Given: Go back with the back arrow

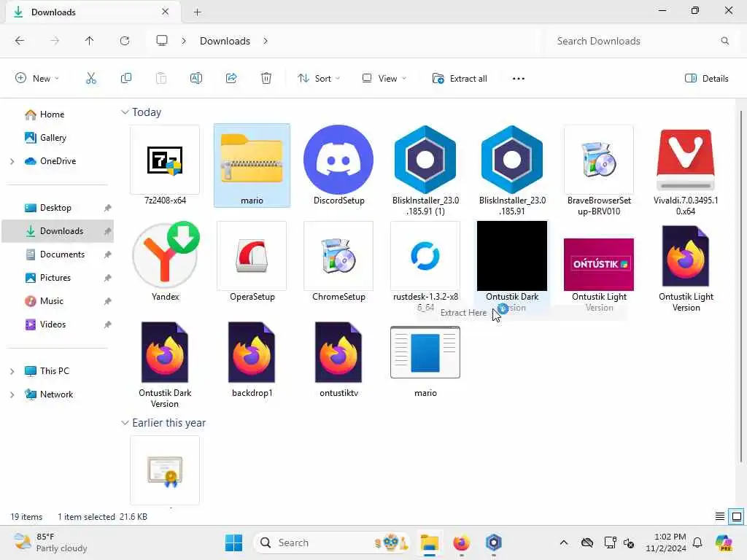Looking at the screenshot, I should [x=20, y=41].
